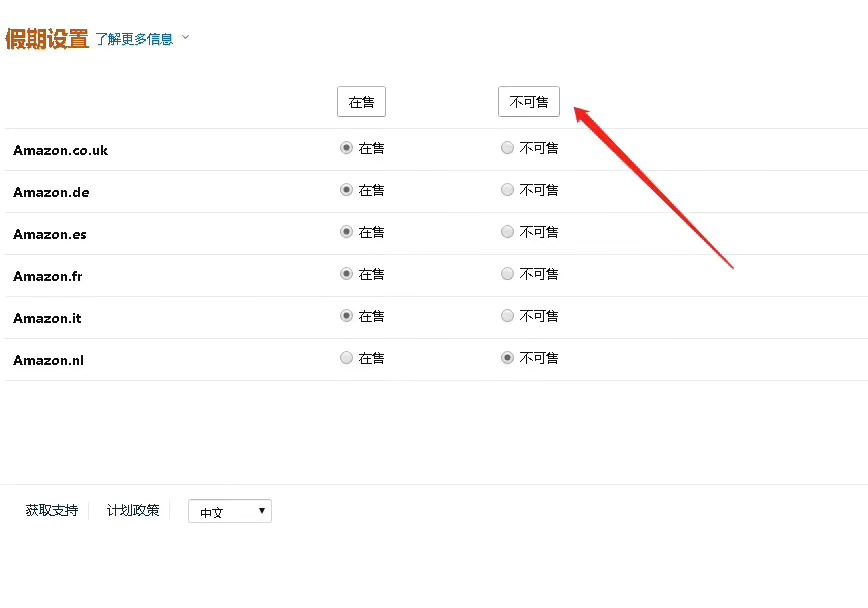
Task: Select 在售 radio button for Amazon.fr
Action: tap(345, 273)
